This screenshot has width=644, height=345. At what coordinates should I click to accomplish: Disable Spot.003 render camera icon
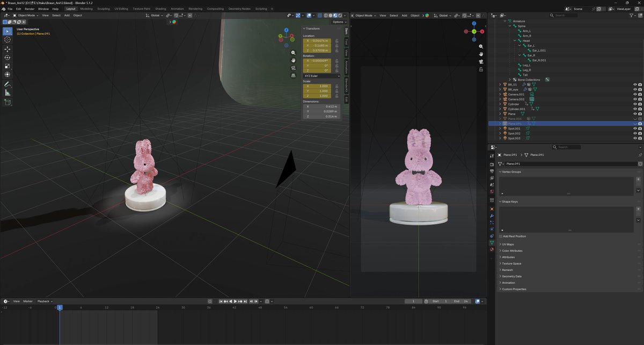(x=640, y=138)
